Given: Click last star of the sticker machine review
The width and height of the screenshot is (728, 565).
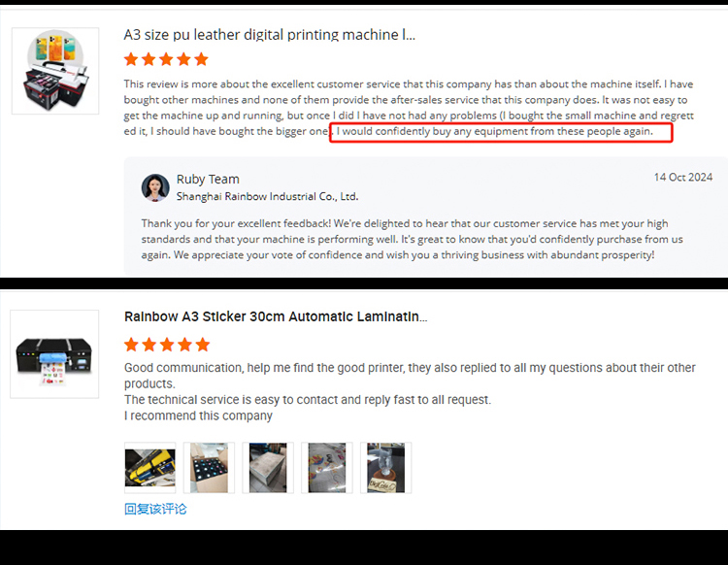Looking at the screenshot, I should [203, 345].
